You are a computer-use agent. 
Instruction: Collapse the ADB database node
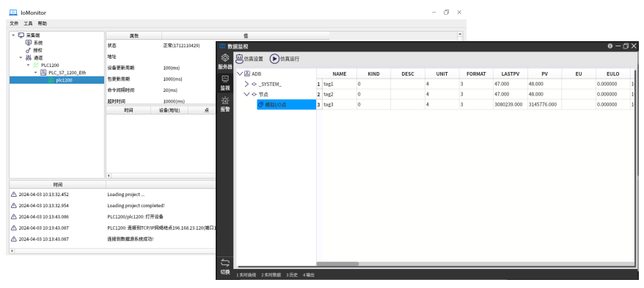click(x=240, y=73)
